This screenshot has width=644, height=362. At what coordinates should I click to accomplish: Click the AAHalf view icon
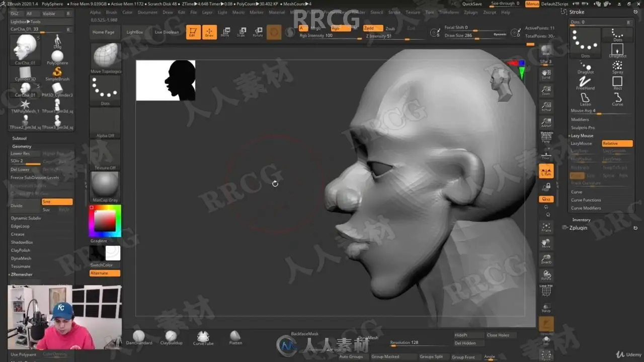coord(546,122)
